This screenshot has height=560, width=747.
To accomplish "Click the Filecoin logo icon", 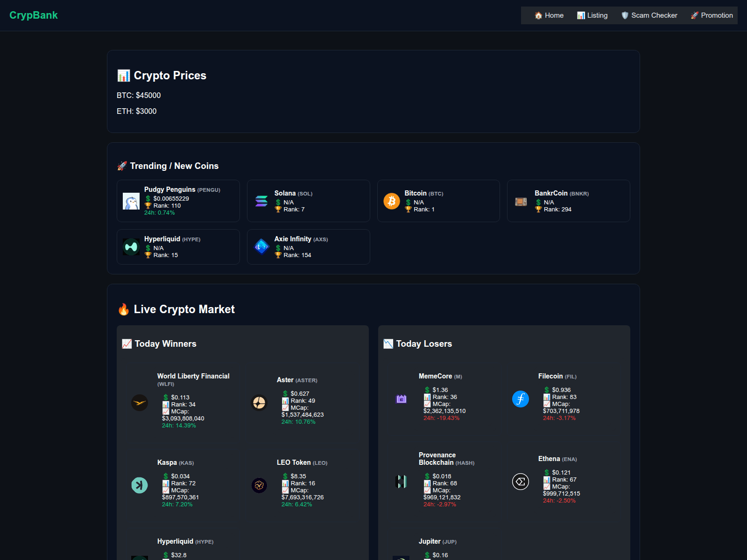I will tap(521, 399).
